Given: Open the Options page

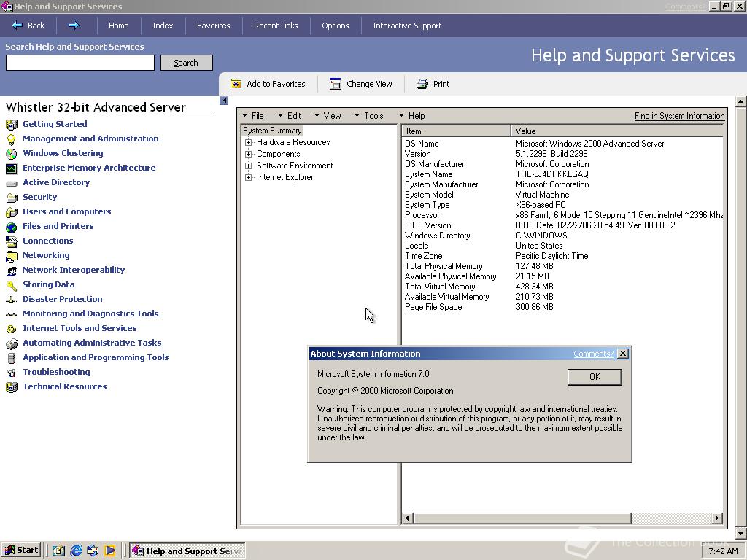Looking at the screenshot, I should click(x=336, y=26).
